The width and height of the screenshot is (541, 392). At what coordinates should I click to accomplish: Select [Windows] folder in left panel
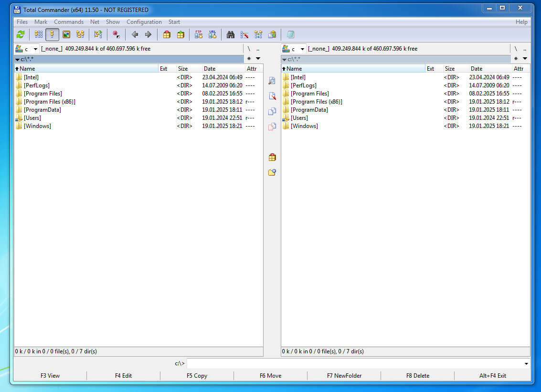coord(138,126)
